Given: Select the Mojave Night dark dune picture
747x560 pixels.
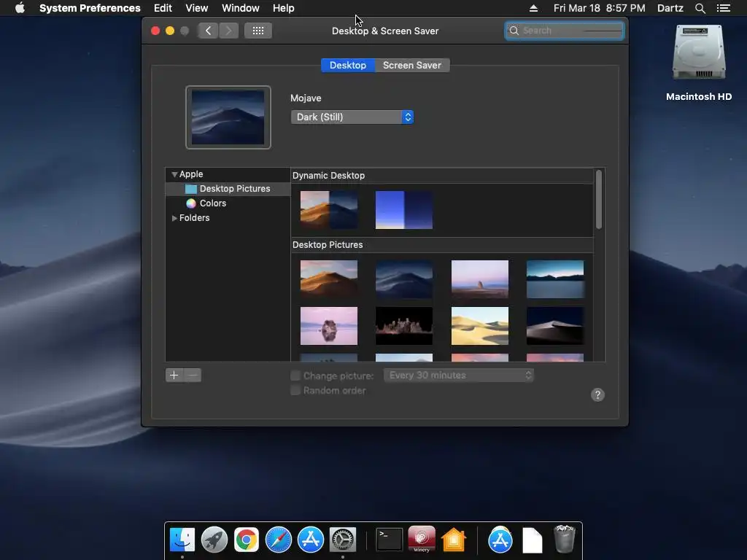Looking at the screenshot, I should tap(404, 279).
